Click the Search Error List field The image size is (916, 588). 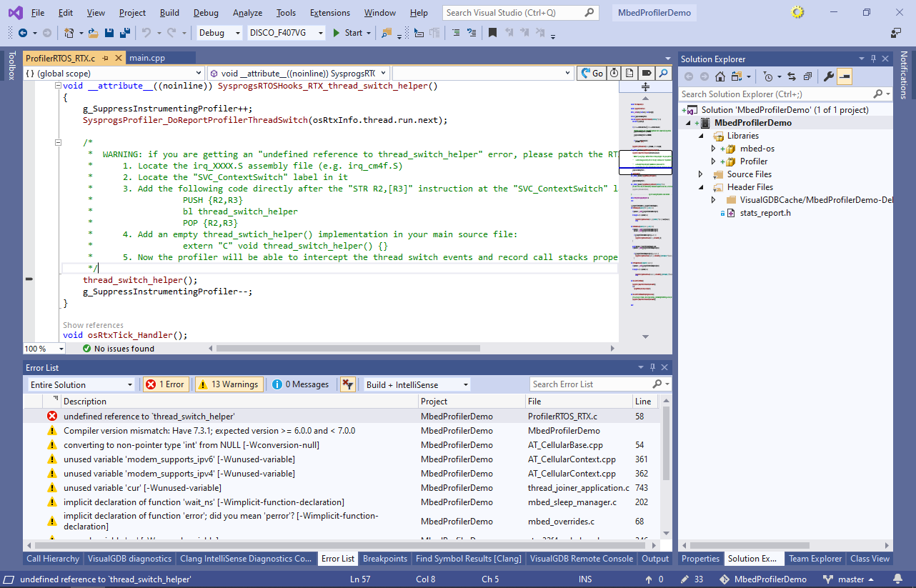[600, 384]
